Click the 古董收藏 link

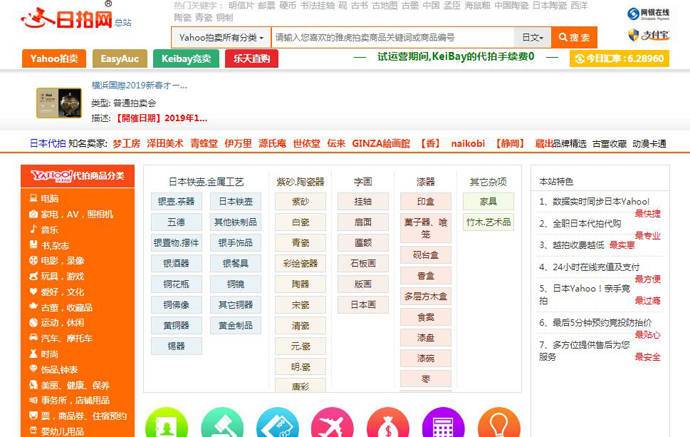pyautogui.click(x=609, y=144)
